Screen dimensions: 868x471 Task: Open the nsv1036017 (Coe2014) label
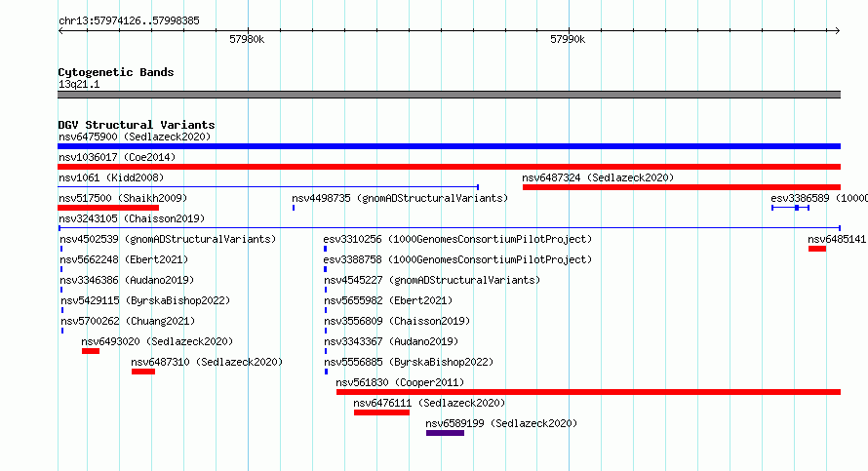117,157
